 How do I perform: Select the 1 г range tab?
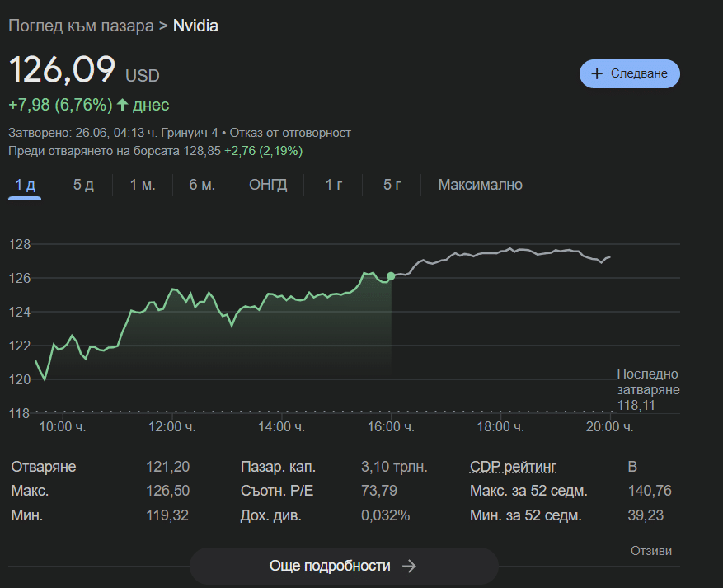point(334,185)
